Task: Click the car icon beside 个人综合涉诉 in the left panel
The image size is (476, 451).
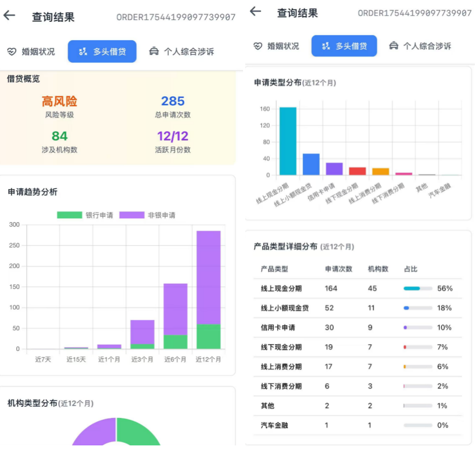Action: [x=154, y=51]
